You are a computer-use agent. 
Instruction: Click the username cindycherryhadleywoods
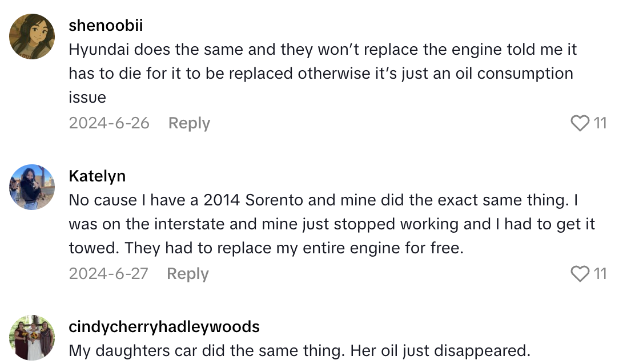pos(163,326)
